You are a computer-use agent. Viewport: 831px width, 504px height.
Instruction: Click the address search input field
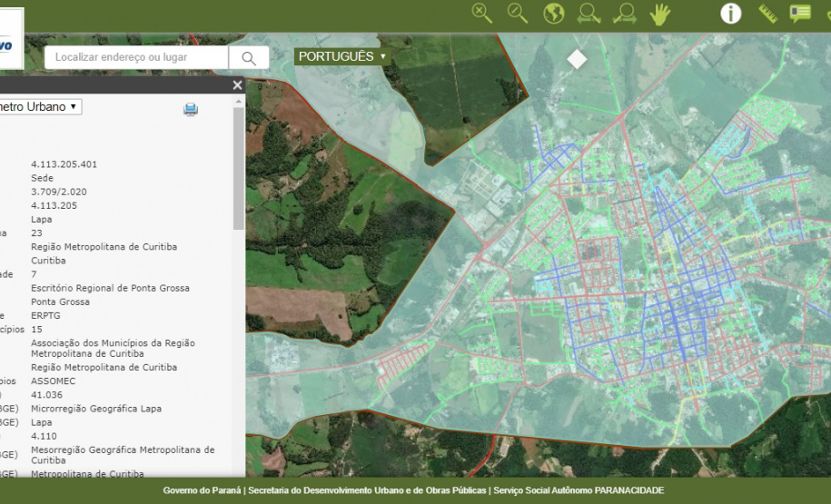point(136,57)
